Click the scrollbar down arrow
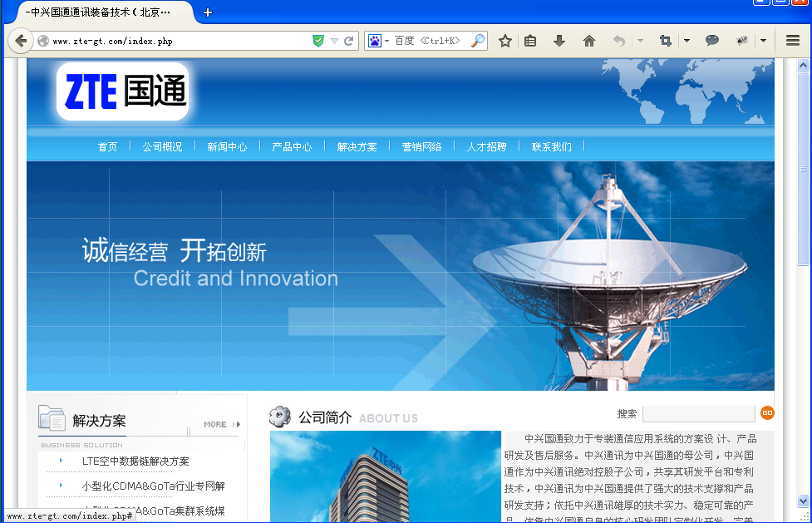Screen dimensions: 812x523 click(803, 501)
